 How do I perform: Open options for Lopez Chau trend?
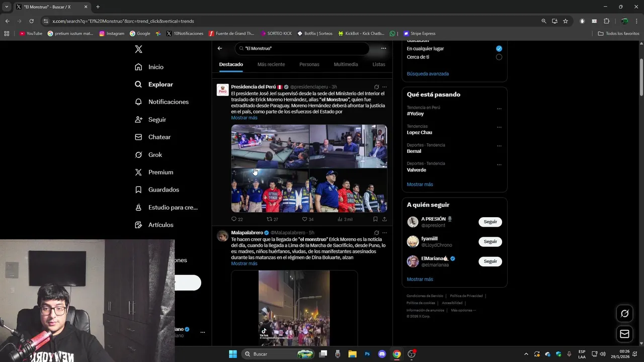click(499, 127)
